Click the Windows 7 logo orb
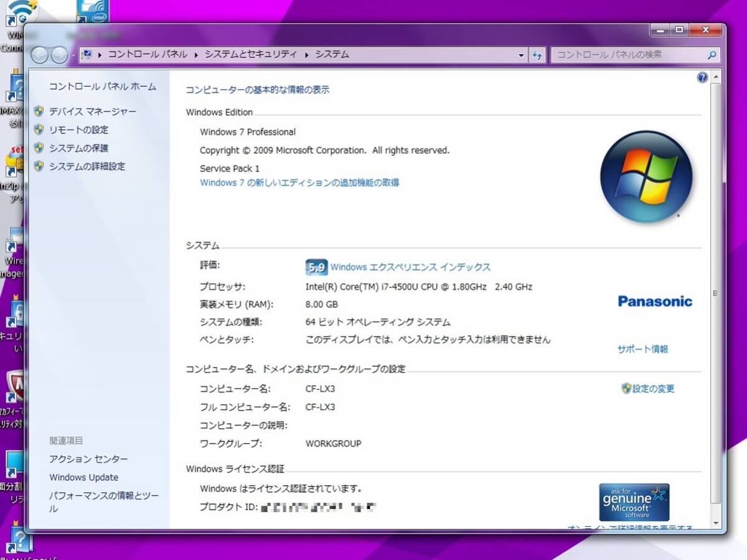The width and height of the screenshot is (747, 560). (x=646, y=177)
